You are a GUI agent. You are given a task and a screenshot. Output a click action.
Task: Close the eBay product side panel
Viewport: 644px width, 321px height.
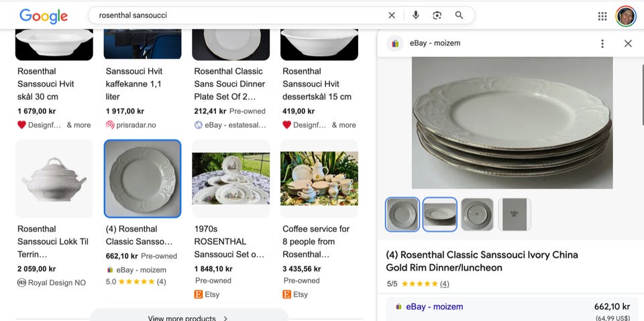(x=628, y=44)
